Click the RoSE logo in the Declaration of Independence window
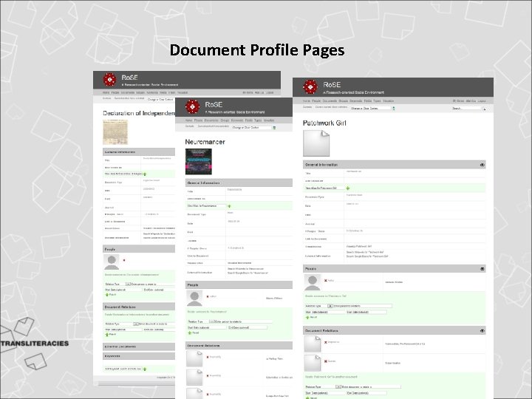 (x=109, y=79)
